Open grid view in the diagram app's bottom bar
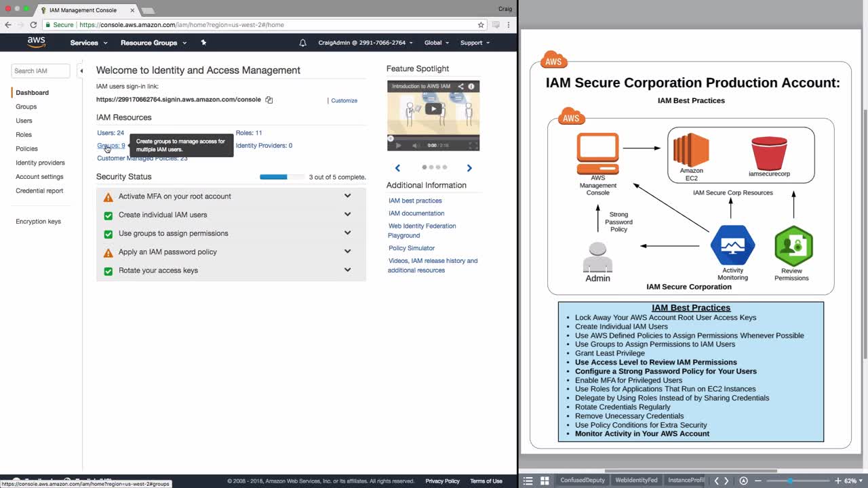This screenshot has width=868, height=488. click(x=545, y=481)
